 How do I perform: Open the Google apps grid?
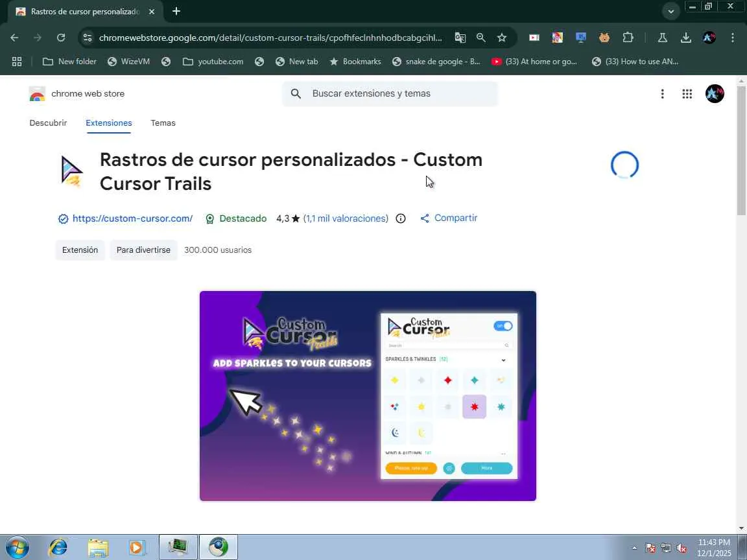pos(687,94)
